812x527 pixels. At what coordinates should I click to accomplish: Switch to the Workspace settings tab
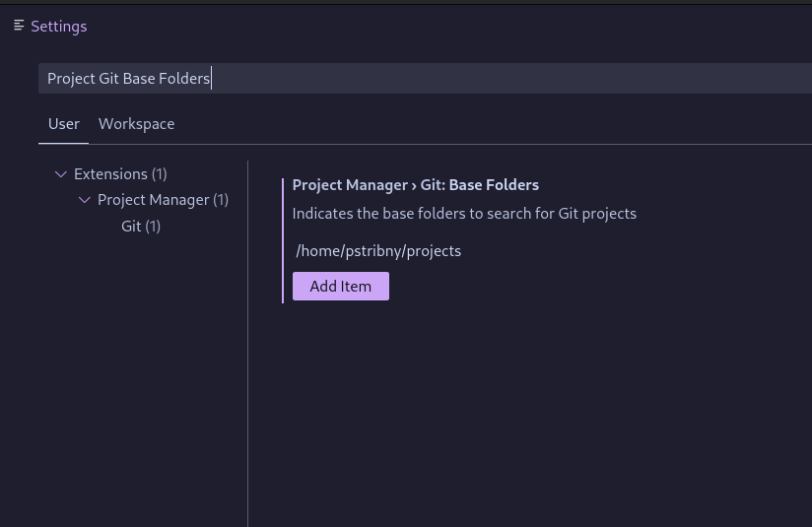tap(136, 124)
